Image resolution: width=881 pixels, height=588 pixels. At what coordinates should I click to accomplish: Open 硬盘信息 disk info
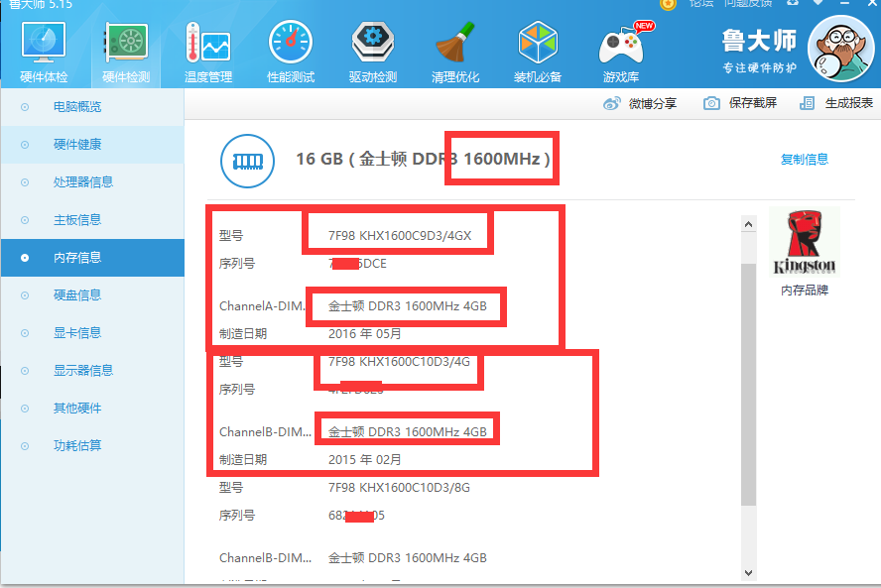coord(92,295)
